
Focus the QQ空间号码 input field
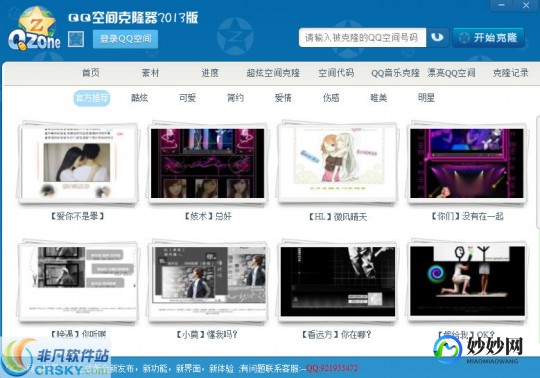(362, 37)
